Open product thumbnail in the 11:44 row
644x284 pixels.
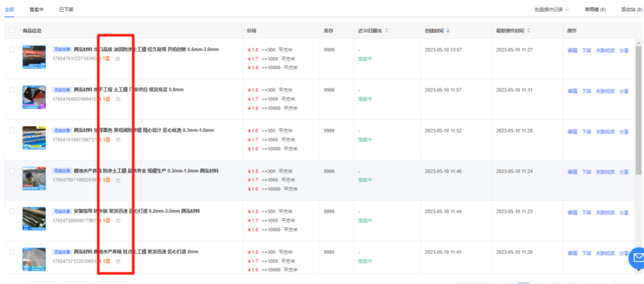pos(34,219)
